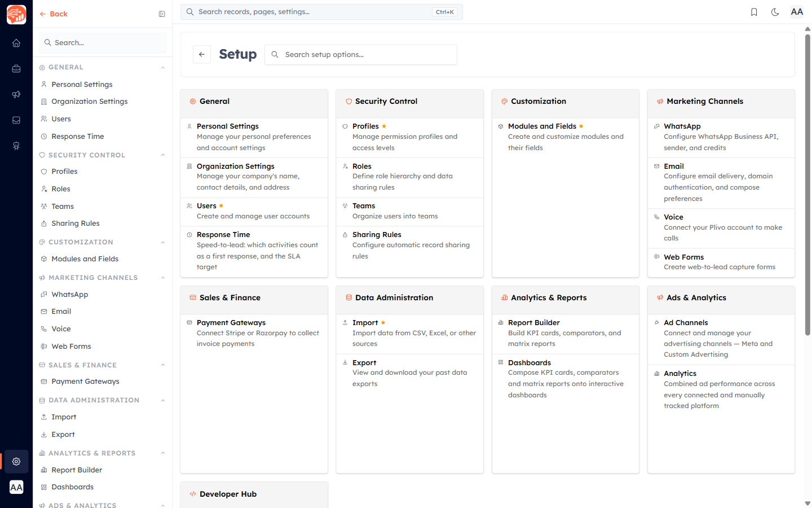This screenshot has height=508, width=812.
Task: Collapse the sidebar panel icon
Action: [162, 14]
